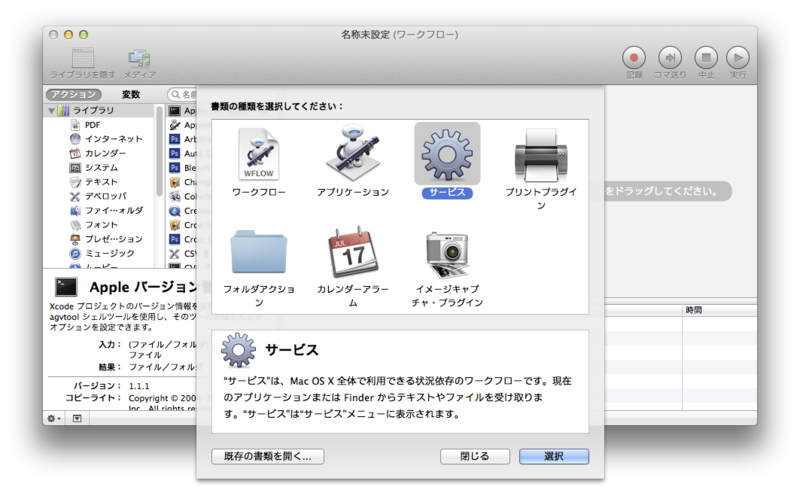
Task: Click the 時間 log column header
Action: point(693,310)
